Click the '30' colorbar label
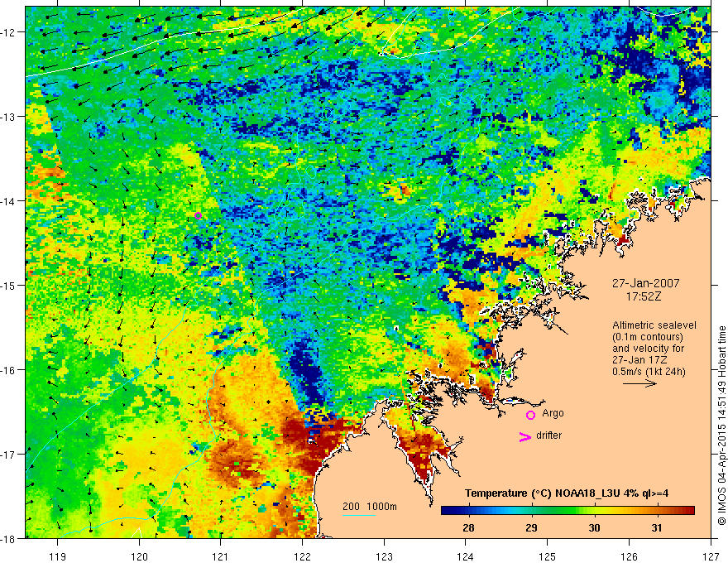This screenshot has width=728, height=563. click(x=594, y=528)
